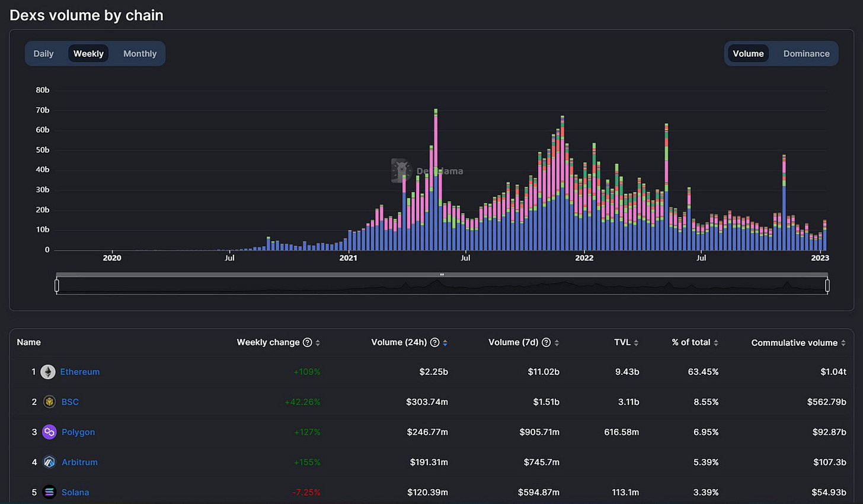Click Polygon's $905.71m 7d volume
This screenshot has width=863, height=504.
539,432
